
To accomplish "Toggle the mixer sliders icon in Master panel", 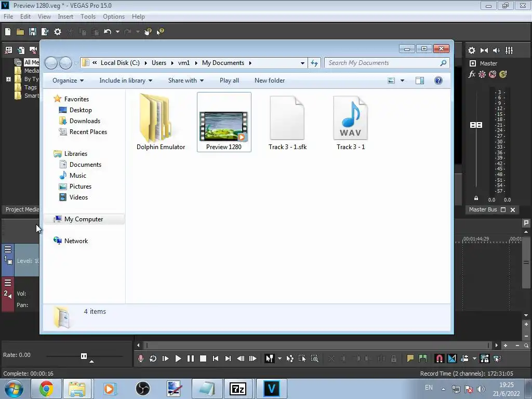I will click(x=509, y=50).
